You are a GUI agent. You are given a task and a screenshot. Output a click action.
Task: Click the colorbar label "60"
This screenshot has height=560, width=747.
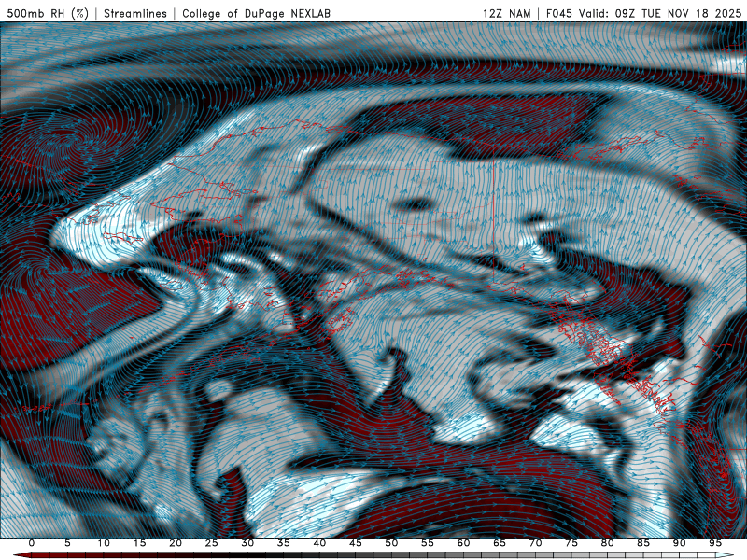[x=463, y=543]
